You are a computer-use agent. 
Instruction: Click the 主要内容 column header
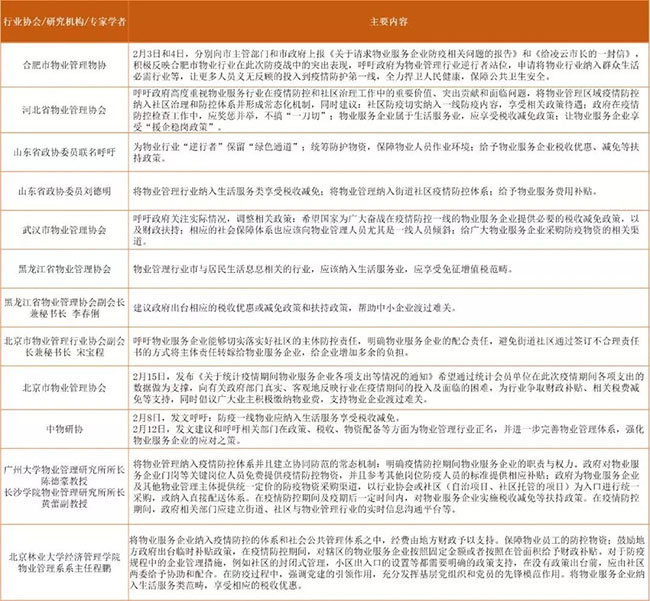385,18
